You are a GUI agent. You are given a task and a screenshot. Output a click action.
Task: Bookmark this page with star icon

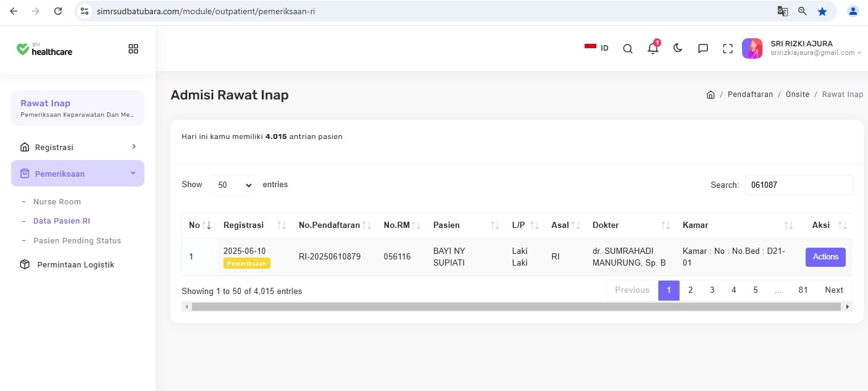click(x=822, y=11)
